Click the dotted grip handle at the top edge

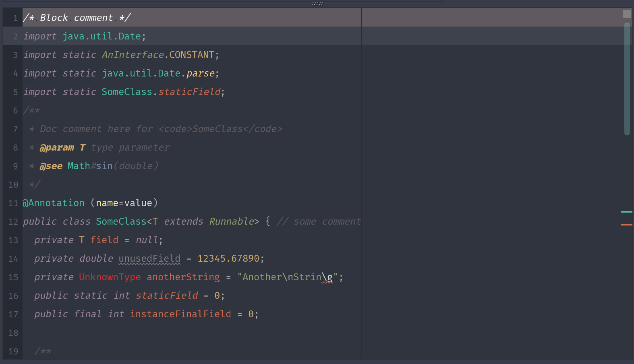coord(317,4)
